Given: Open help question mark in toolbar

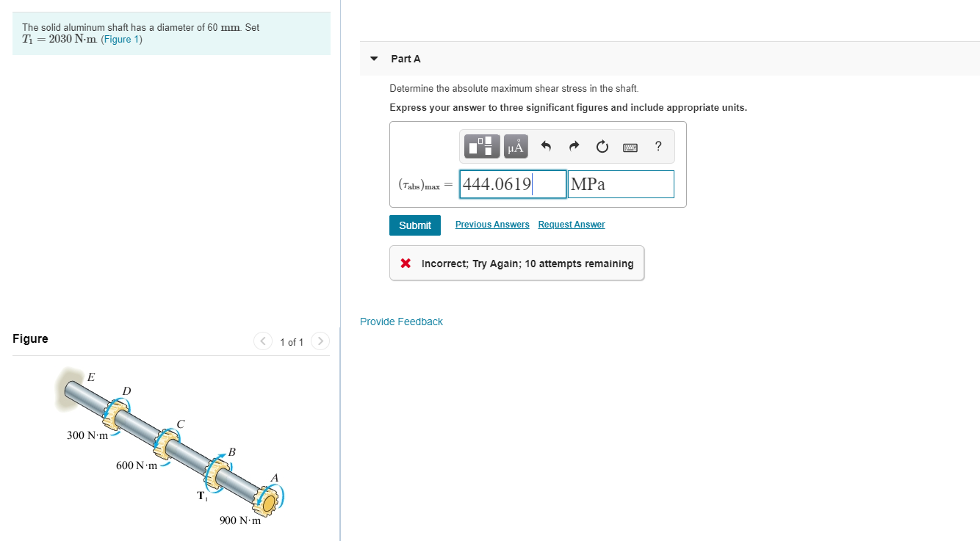Looking at the screenshot, I should (658, 146).
